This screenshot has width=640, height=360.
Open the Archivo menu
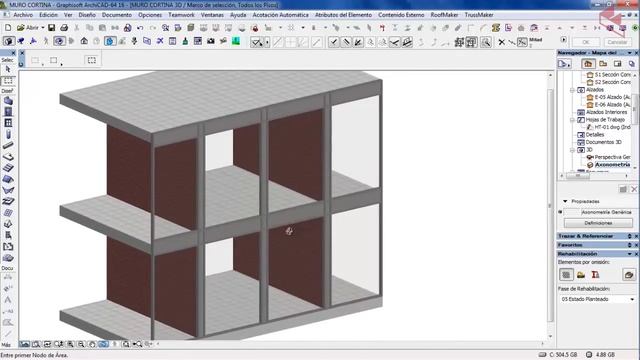(x=23, y=15)
